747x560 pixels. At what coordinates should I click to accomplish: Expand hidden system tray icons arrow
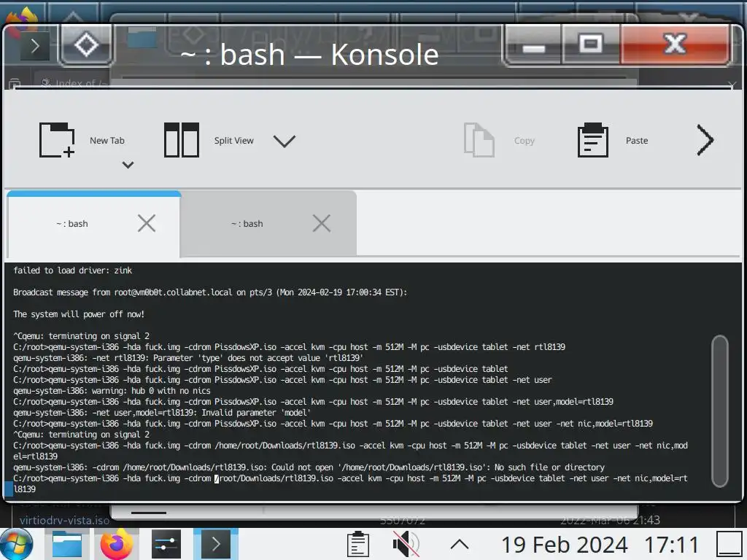click(x=460, y=544)
